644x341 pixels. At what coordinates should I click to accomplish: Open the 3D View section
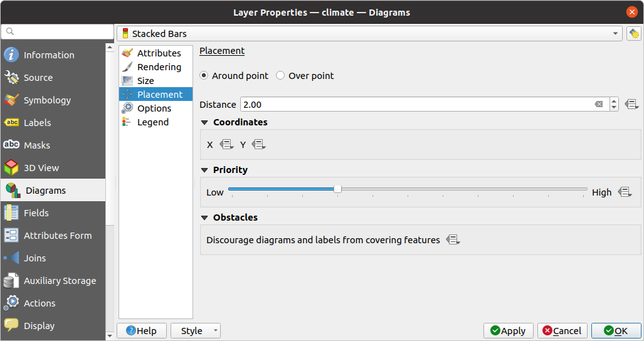(x=41, y=168)
